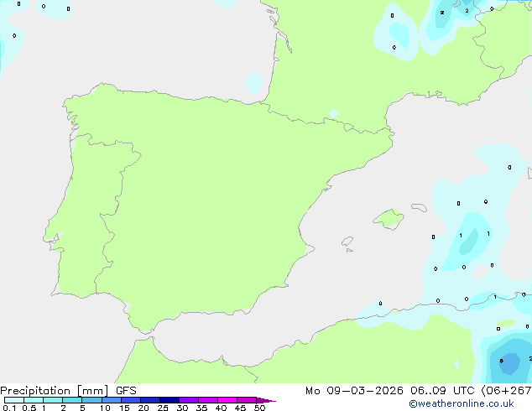Click the '15' legend scale label
The width and height of the screenshot is (532, 411).
(124, 408)
